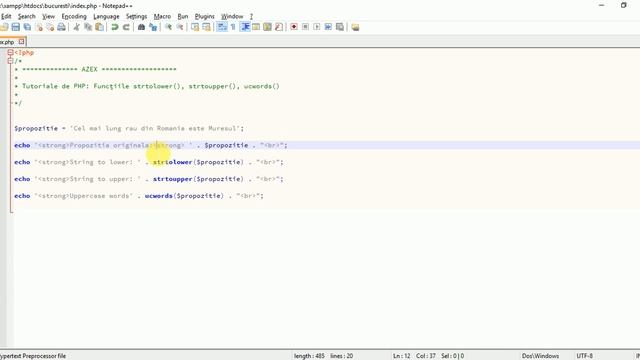Click UTF-8 encoding status entry
This screenshot has width=640, height=360.
pyautogui.click(x=584, y=356)
